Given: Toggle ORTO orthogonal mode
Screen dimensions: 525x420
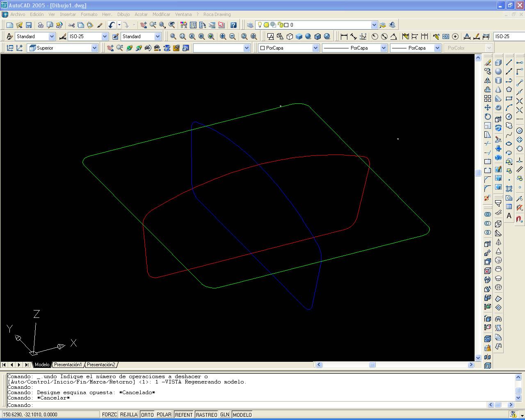Looking at the screenshot, I should pos(147,415).
